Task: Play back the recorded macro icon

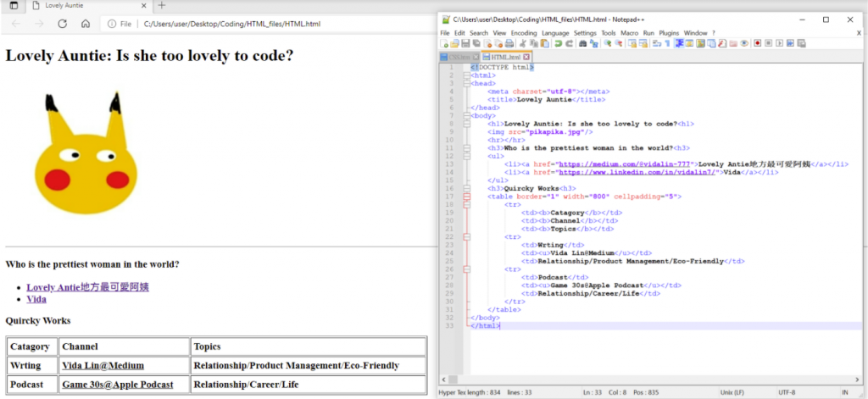Action: pyautogui.click(x=779, y=43)
